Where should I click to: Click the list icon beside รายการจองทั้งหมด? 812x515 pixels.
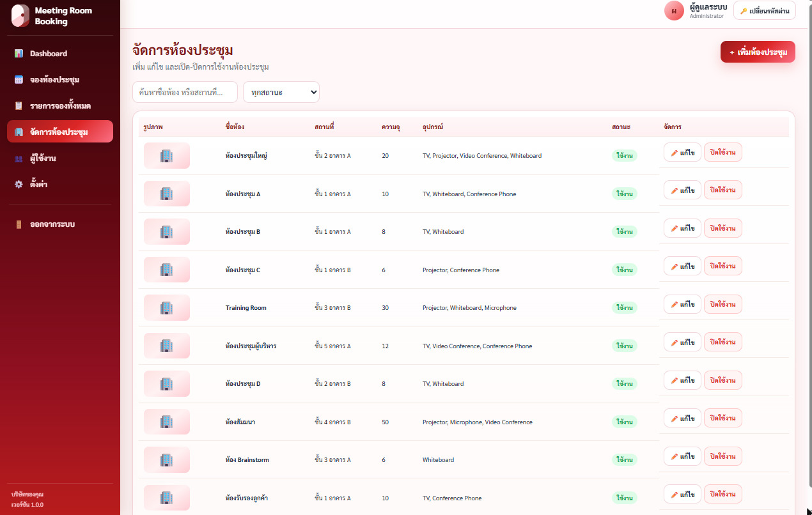(x=19, y=106)
